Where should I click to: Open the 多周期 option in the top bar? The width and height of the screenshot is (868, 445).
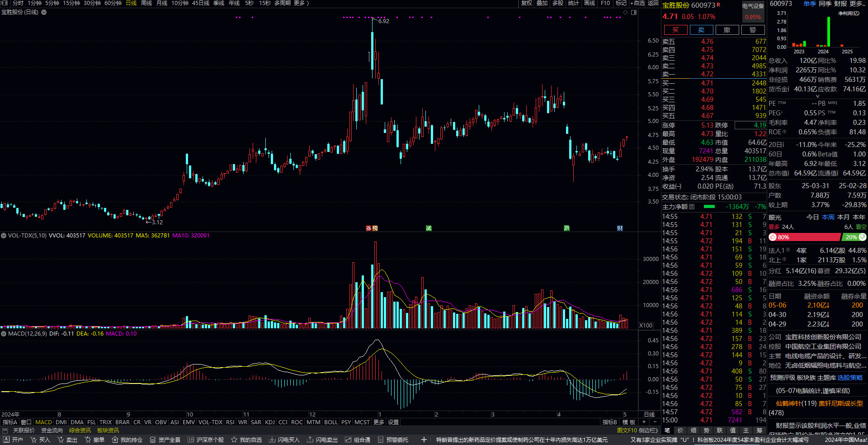pos(283,3)
